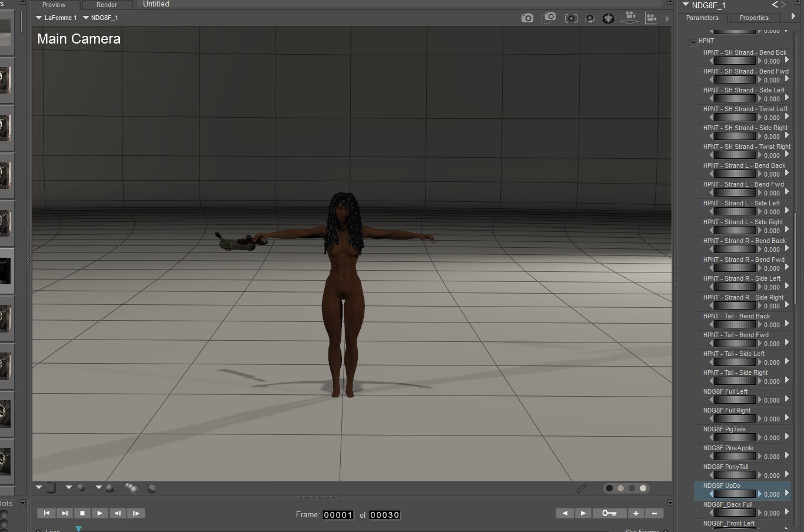Click the 0.000 value of NDG8F PineApple

(x=772, y=457)
